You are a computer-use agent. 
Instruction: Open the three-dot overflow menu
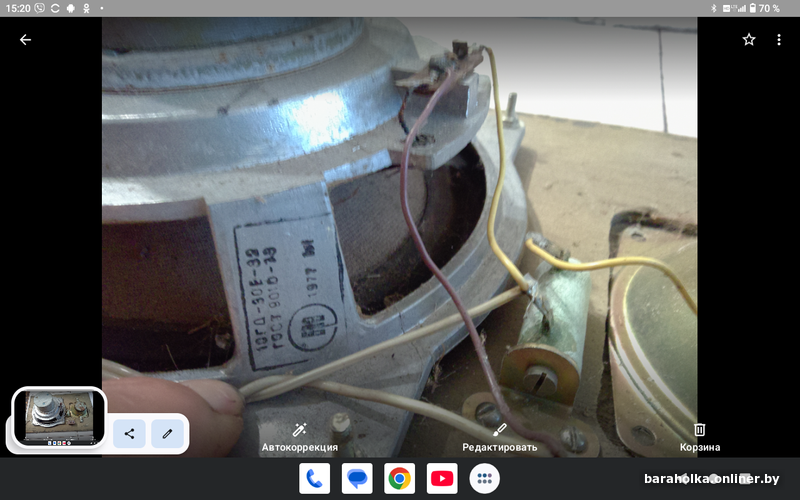(x=779, y=40)
